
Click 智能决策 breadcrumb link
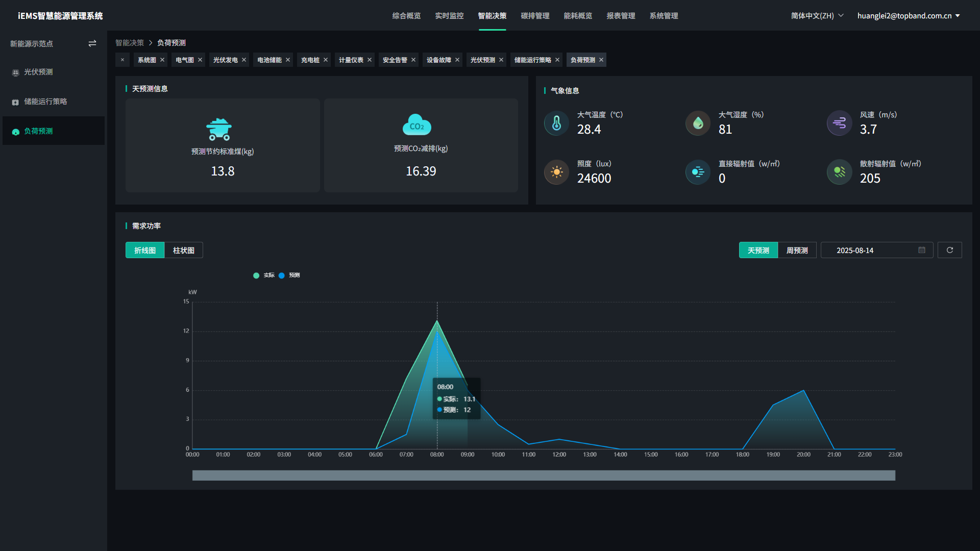[129, 43]
